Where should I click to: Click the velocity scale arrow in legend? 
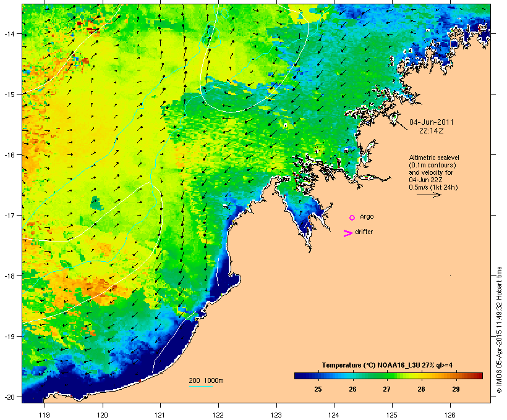click(x=429, y=195)
